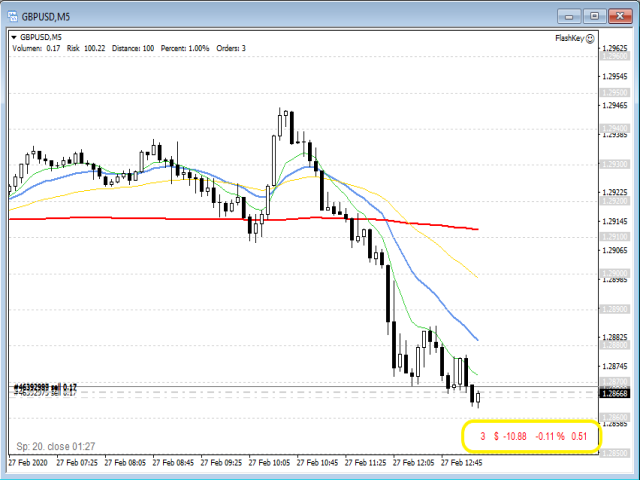Select the Volumen: 0.17 text
Screen dimensions: 640x480
tap(36, 48)
